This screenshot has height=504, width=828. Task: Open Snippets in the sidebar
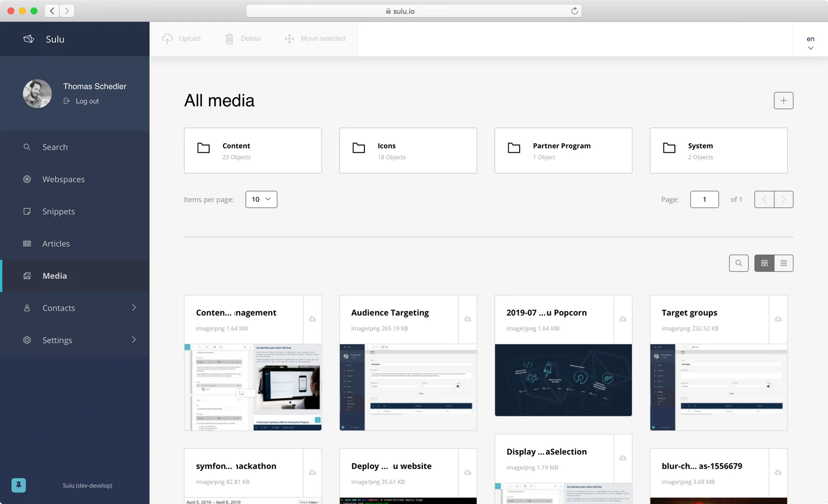pyautogui.click(x=58, y=211)
